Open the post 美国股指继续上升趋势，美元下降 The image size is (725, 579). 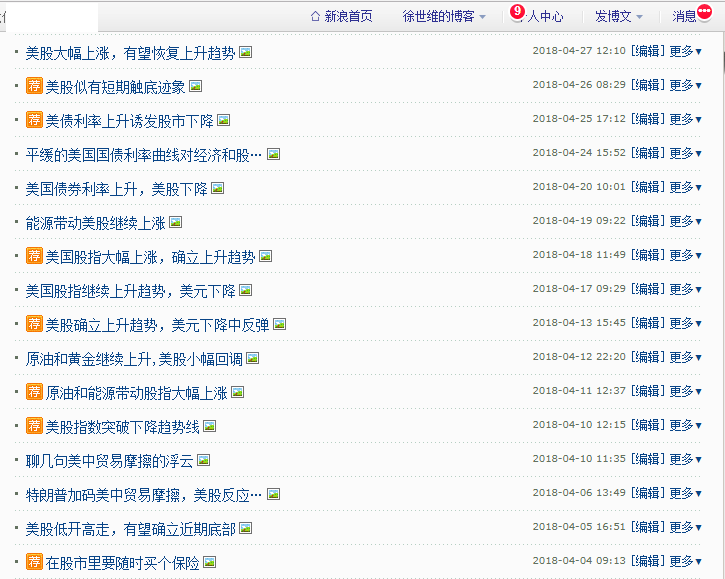(x=130, y=290)
